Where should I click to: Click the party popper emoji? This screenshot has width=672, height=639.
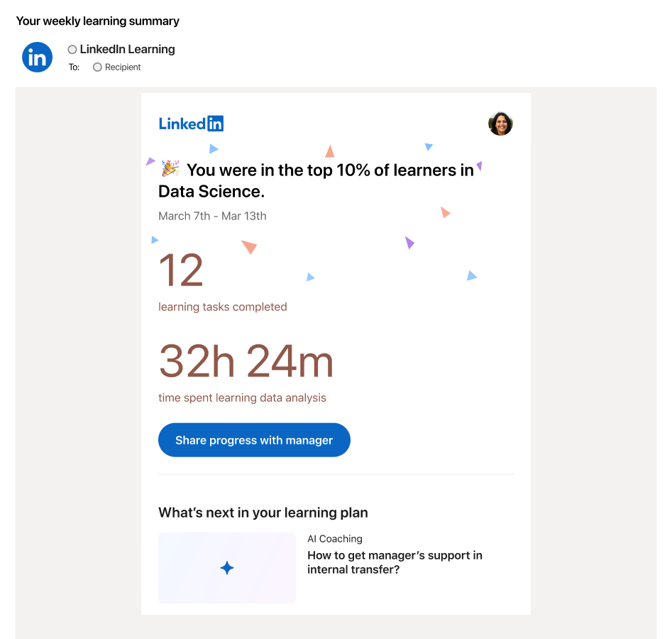click(170, 169)
